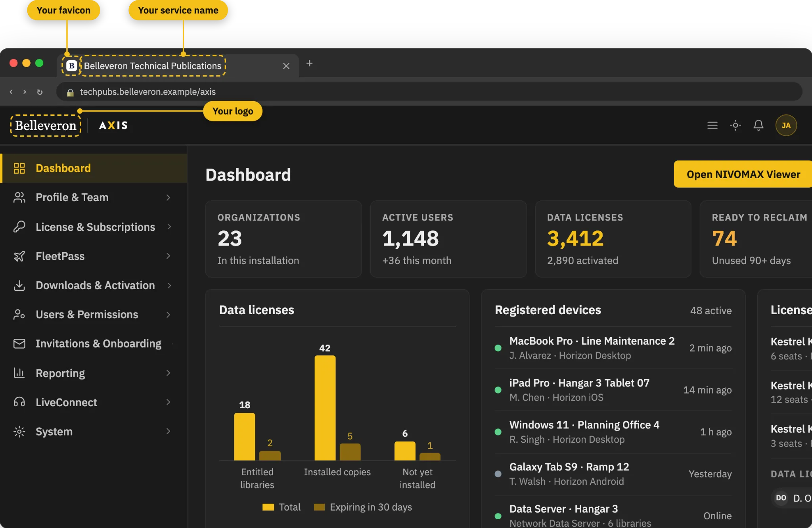Click the hamburger menu icon in header
This screenshot has height=528, width=812.
point(712,125)
